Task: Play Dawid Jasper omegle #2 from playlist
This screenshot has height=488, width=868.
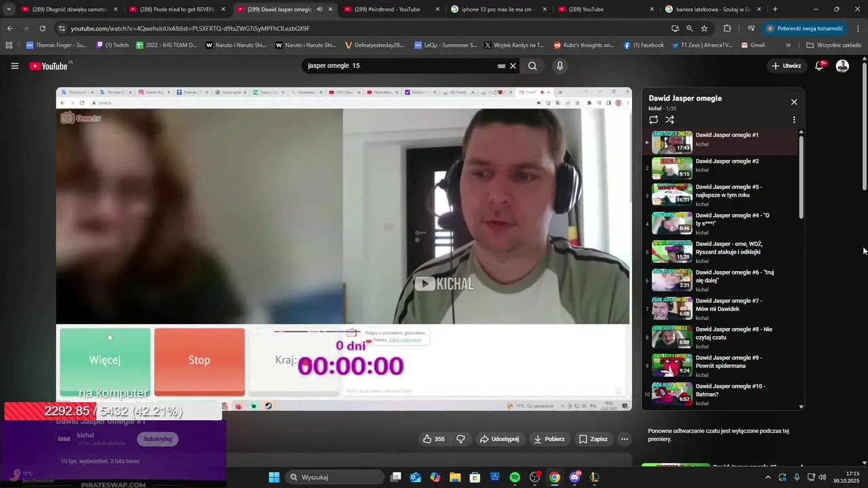Action: [722, 167]
